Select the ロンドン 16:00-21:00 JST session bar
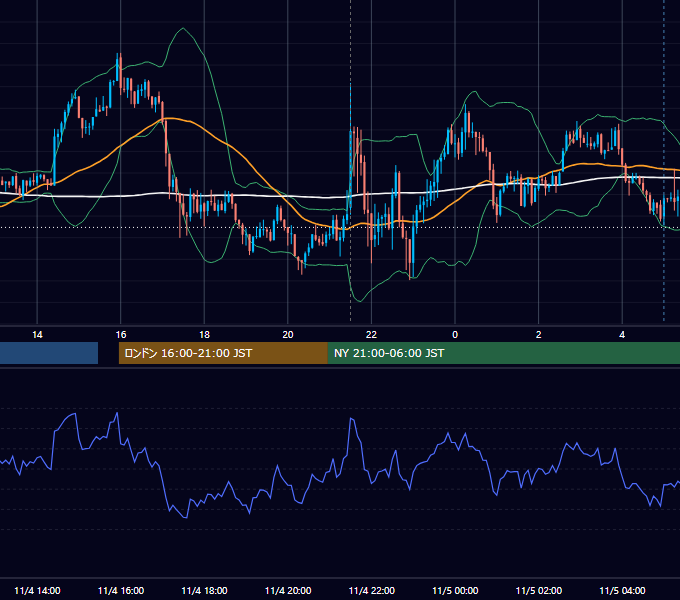The width and height of the screenshot is (680, 600). pyautogui.click(x=223, y=353)
